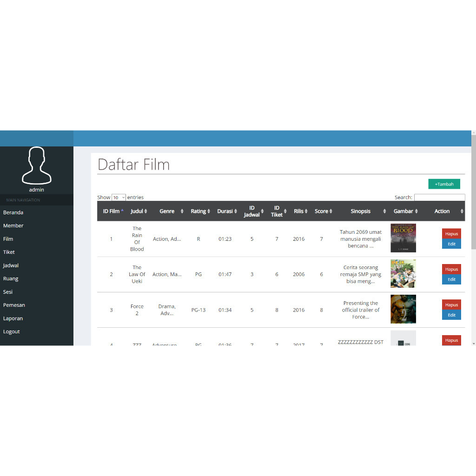This screenshot has width=476, height=476.
Task: Click the scrollbar up arrow
Action: [474, 132]
